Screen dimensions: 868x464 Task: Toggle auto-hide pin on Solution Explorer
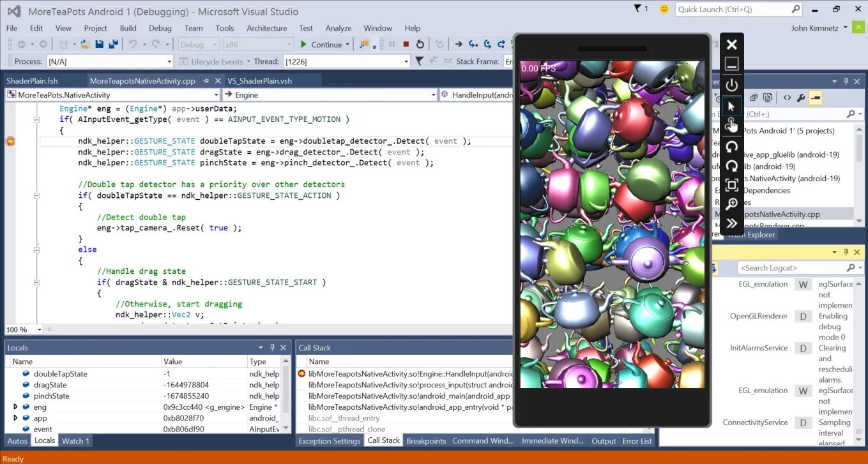[x=846, y=81]
